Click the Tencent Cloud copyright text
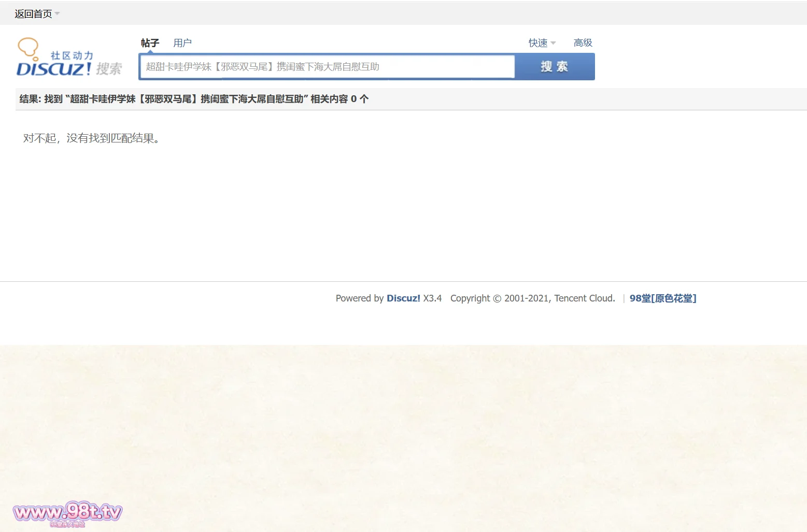Image resolution: width=807 pixels, height=532 pixels. 532,298
